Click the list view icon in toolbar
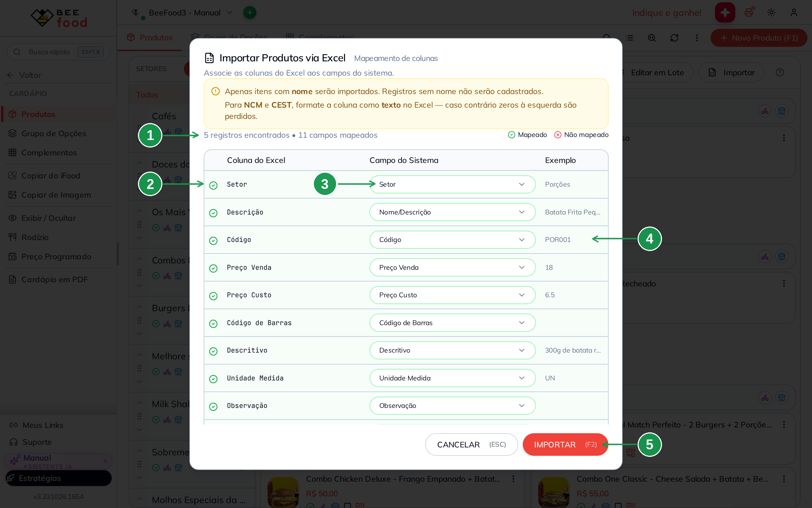 629,38
